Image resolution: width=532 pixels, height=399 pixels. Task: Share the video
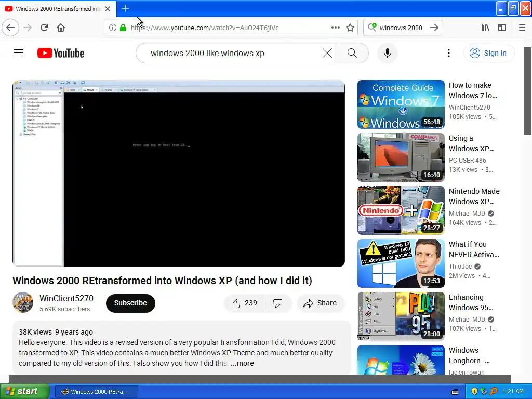(x=320, y=303)
